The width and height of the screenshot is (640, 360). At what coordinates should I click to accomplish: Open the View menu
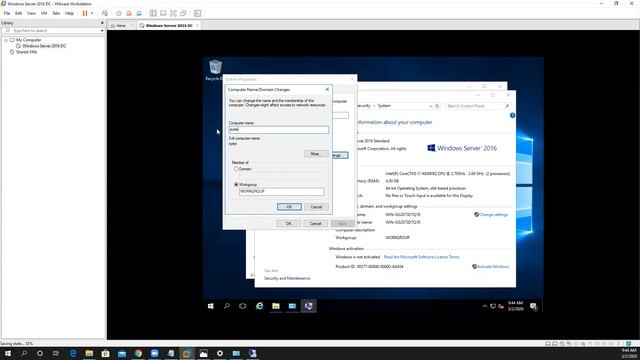[31, 13]
